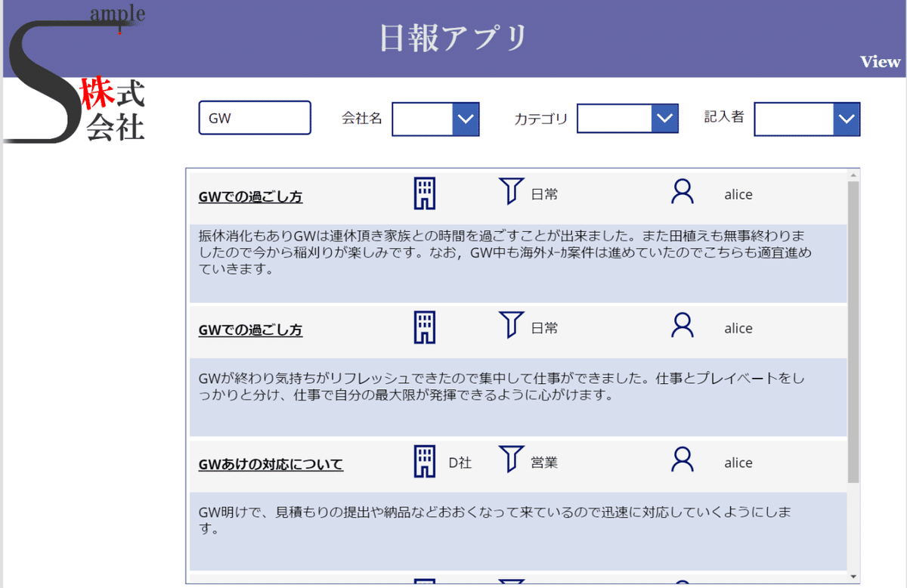This screenshot has width=907, height=588.
Task: Click the body text starting GW明けで、見積もり
Action: click(x=495, y=521)
